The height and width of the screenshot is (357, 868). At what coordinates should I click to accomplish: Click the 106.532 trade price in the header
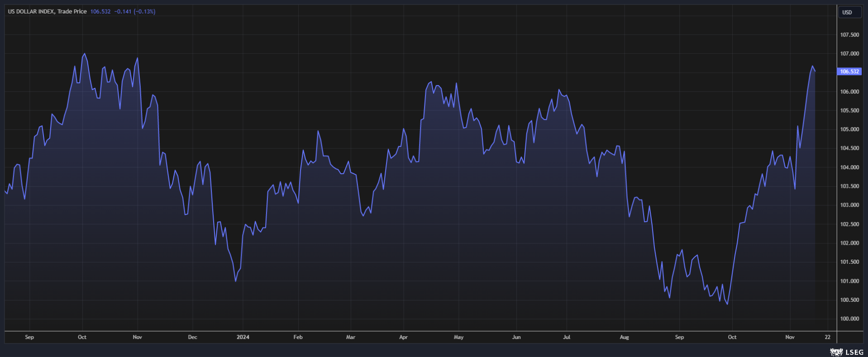[100, 11]
